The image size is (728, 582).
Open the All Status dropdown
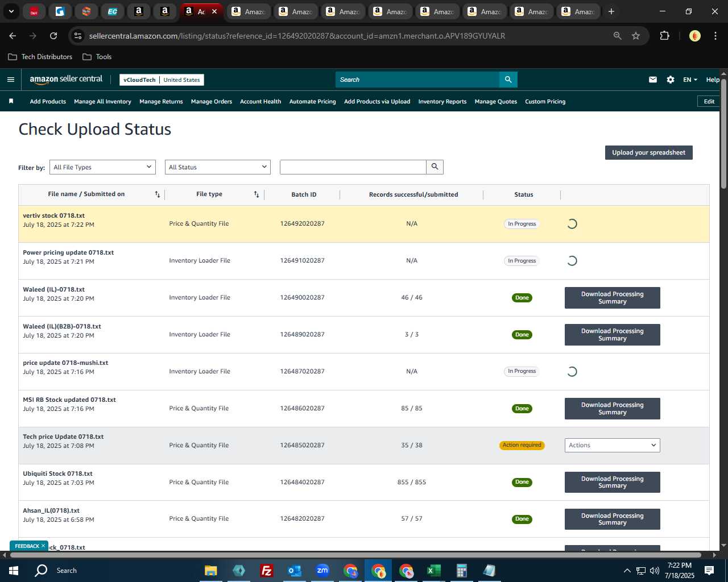[218, 167]
